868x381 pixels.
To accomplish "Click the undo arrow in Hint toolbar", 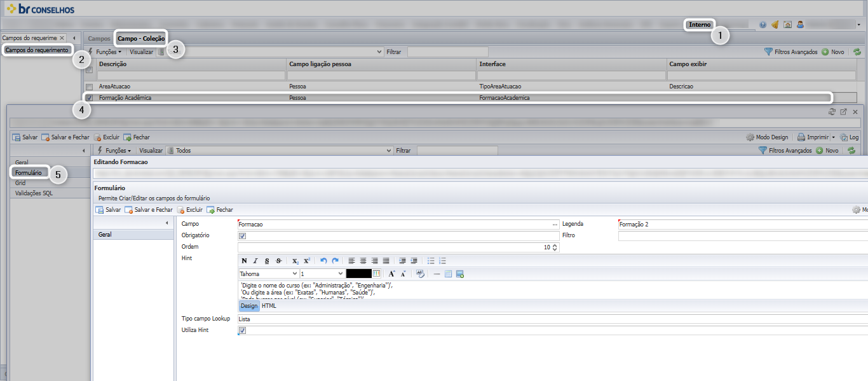I will click(x=323, y=261).
